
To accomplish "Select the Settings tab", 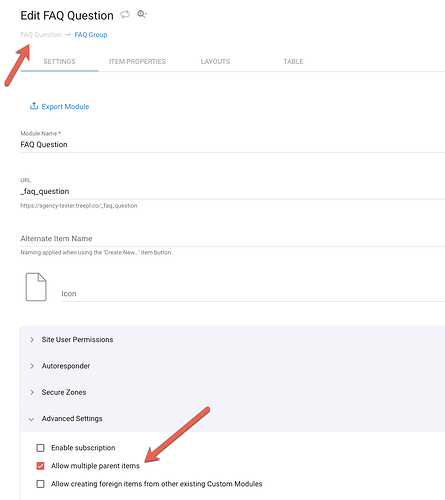I will (59, 62).
